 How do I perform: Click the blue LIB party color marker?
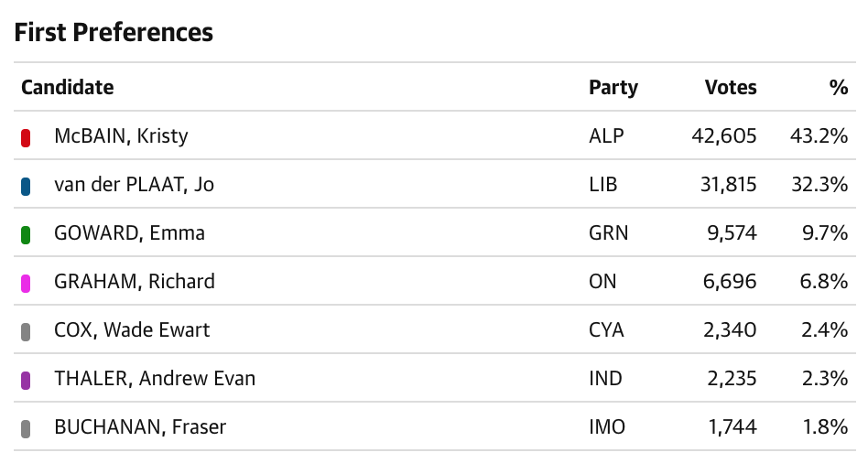pos(26,187)
